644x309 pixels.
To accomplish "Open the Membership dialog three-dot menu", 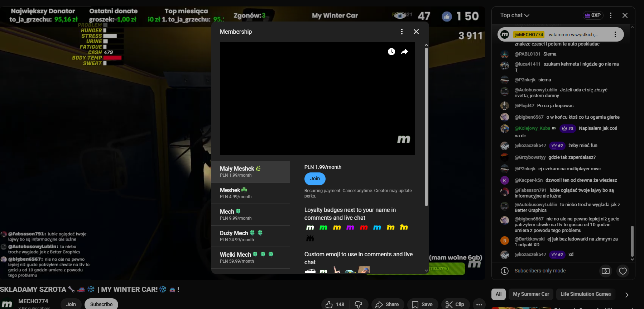I will 402,32.
